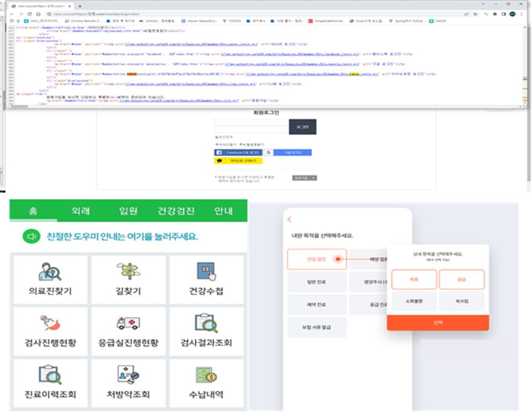
Task: Click the orange back arrow in phone mockup
Action: pyautogui.click(x=289, y=220)
